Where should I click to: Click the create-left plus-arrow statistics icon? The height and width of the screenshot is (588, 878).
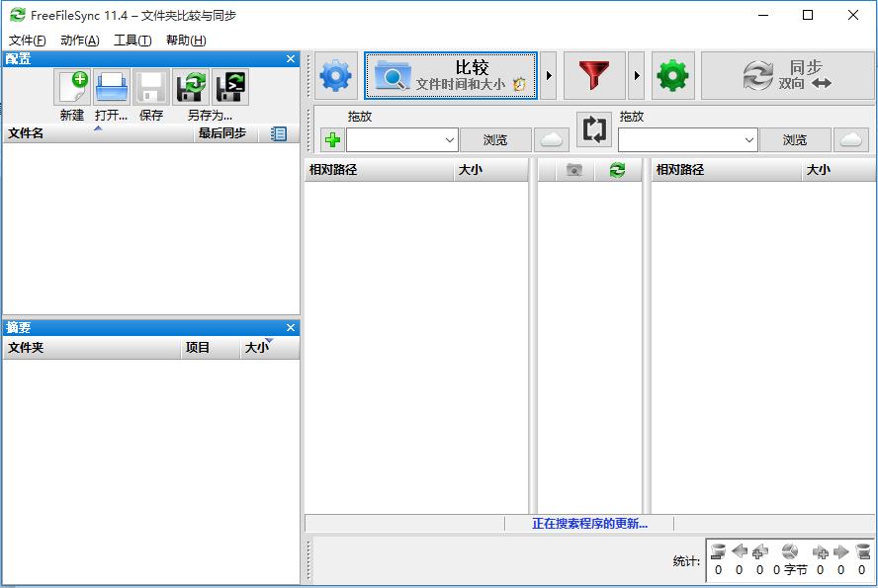click(x=760, y=552)
